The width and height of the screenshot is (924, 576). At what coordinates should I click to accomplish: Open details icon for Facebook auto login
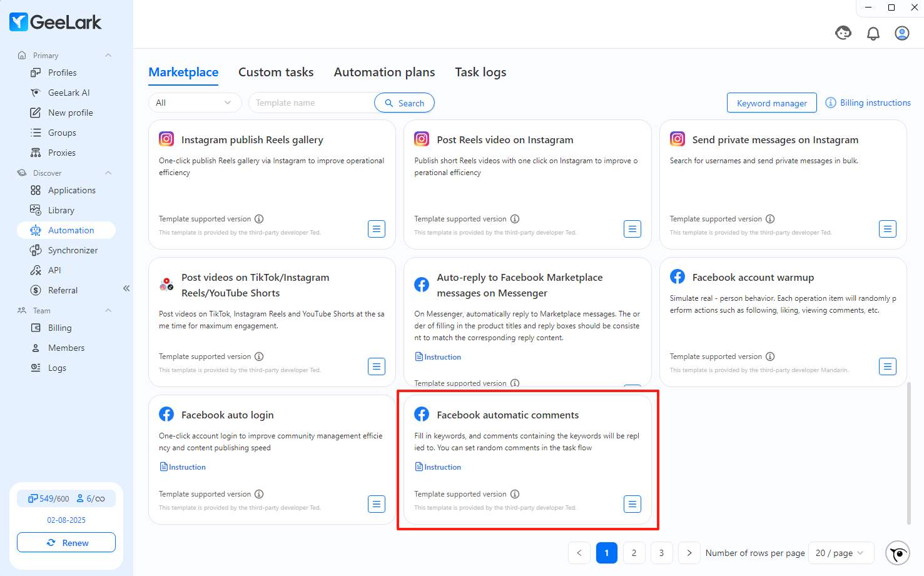tap(377, 504)
